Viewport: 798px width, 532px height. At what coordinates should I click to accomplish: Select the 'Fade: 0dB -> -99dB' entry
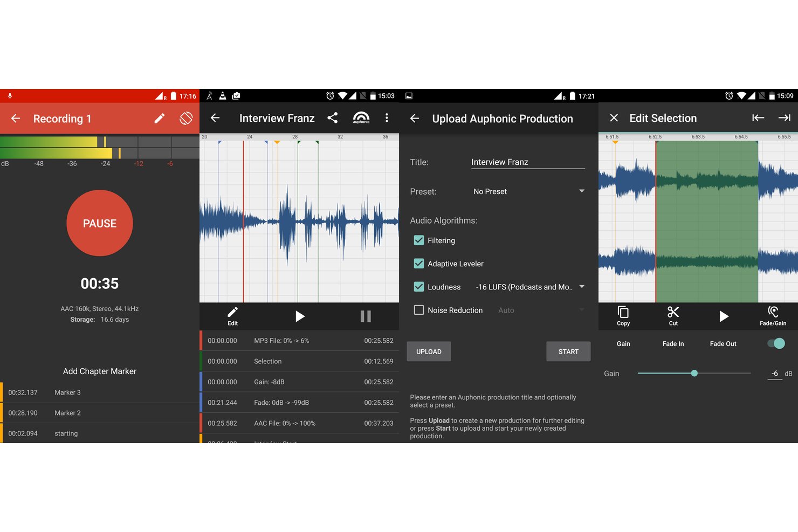tap(299, 403)
